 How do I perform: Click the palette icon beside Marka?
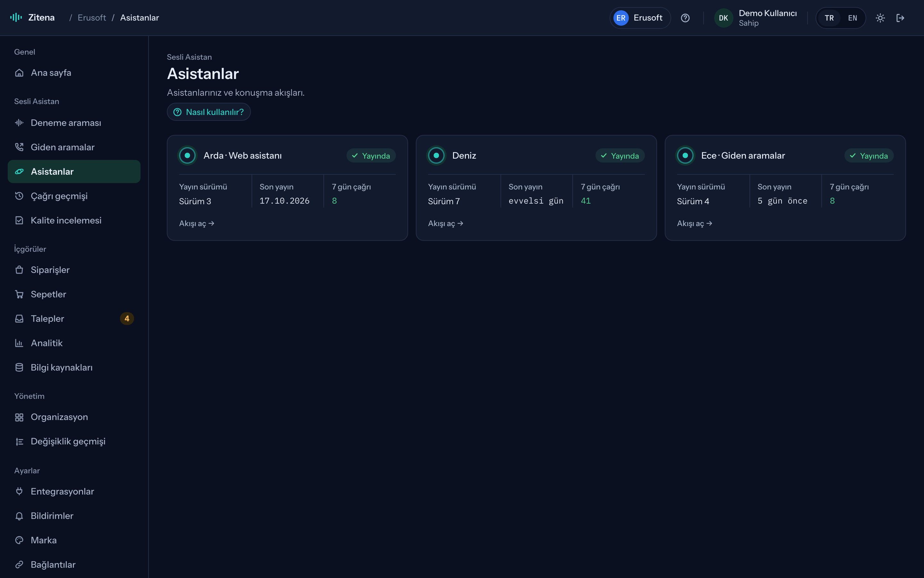[19, 540]
